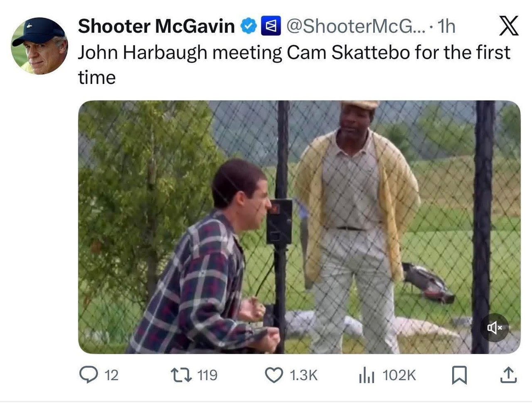The height and width of the screenshot is (404, 532).
Task: Play the embedded golf course video
Action: pyautogui.click(x=299, y=227)
